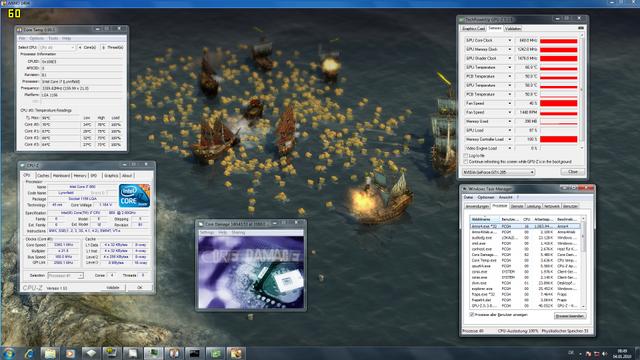Open the NVIDIA GeForce graphics card selector
640x360 pixels.
point(498,172)
